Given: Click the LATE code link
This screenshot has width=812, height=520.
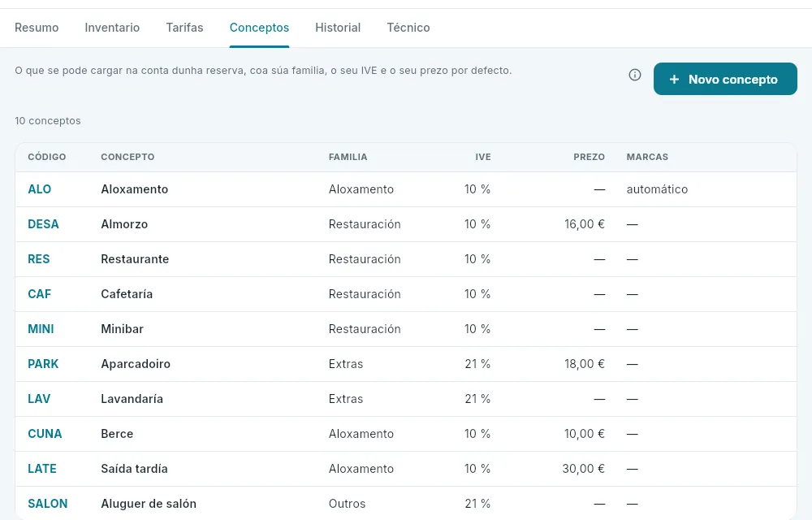Looking at the screenshot, I should pyautogui.click(x=42, y=469).
